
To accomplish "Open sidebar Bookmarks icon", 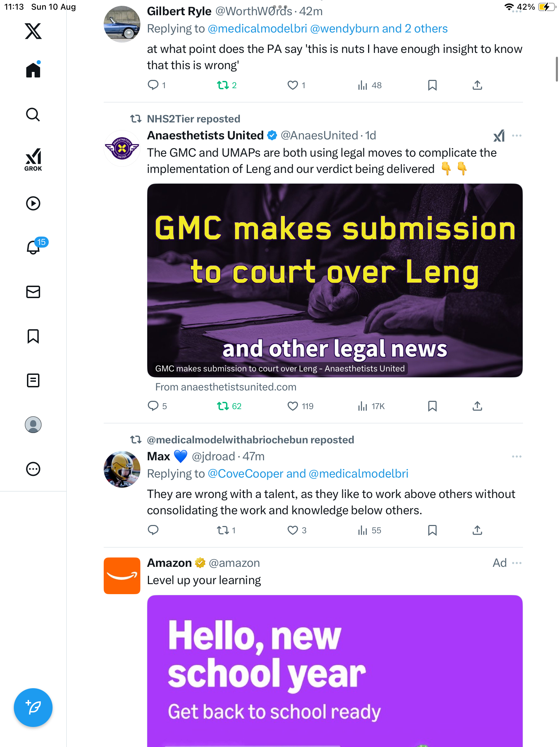I will (x=33, y=336).
